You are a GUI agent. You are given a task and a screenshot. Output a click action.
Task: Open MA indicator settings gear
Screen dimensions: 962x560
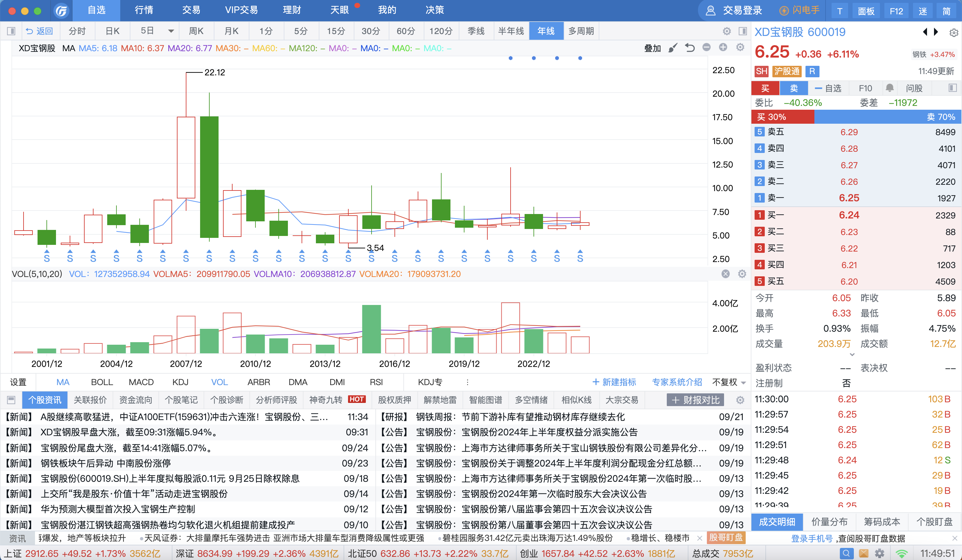tap(740, 47)
